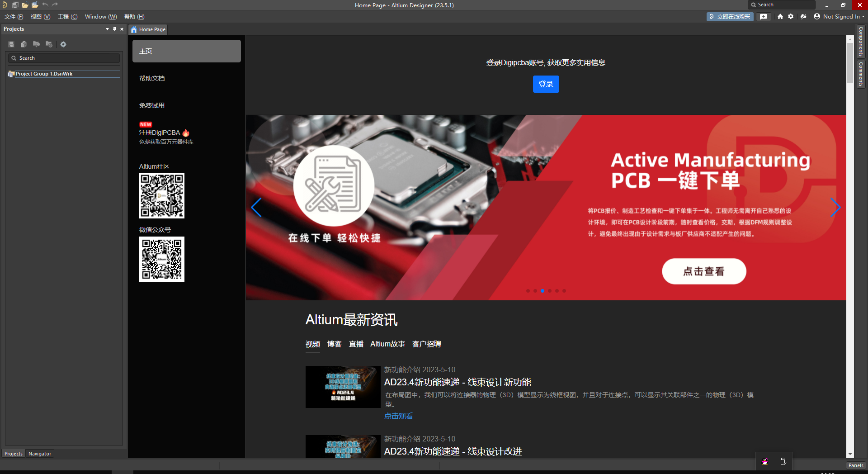Click the Save All icon in the title bar
Viewport: 868px width, 474px height.
pyautogui.click(x=15, y=5)
